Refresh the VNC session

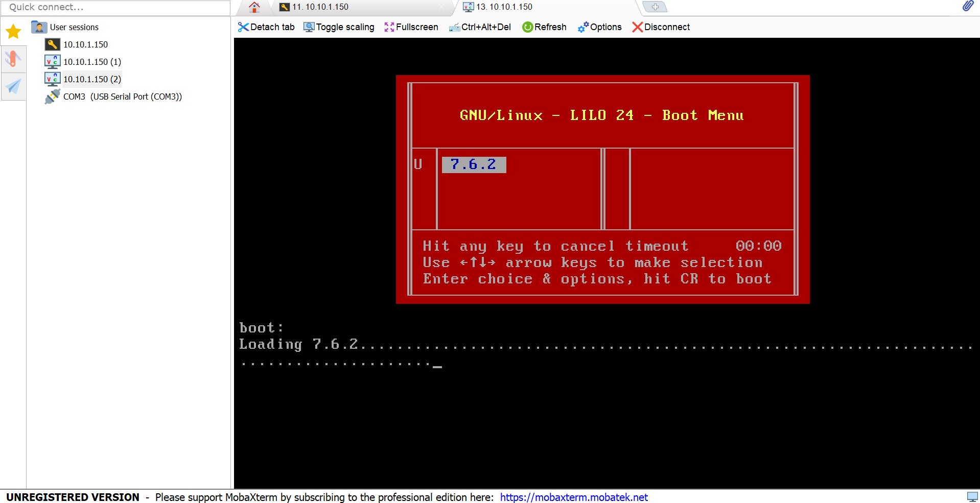click(x=544, y=27)
